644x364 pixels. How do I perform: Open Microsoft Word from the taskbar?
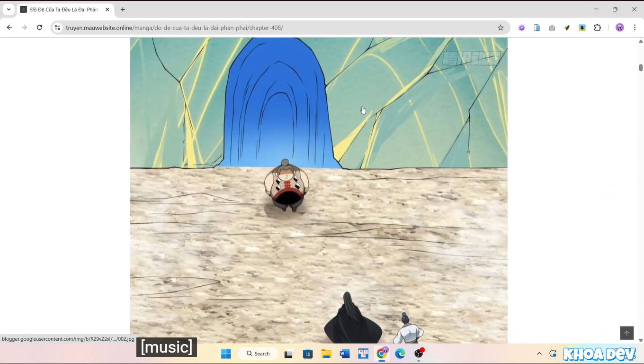(x=345, y=354)
